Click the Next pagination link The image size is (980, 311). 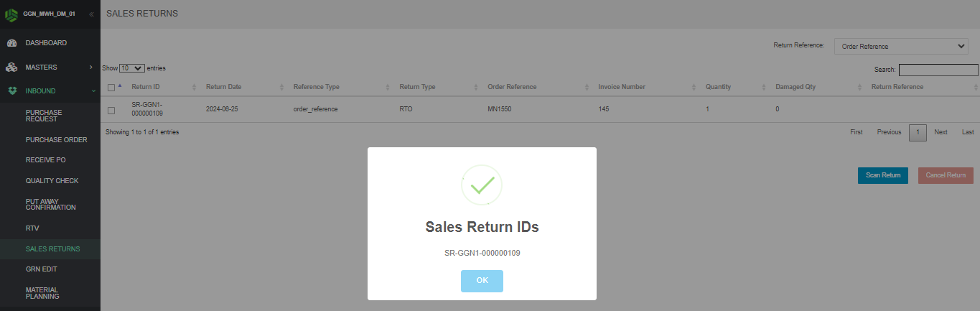pyautogui.click(x=941, y=132)
